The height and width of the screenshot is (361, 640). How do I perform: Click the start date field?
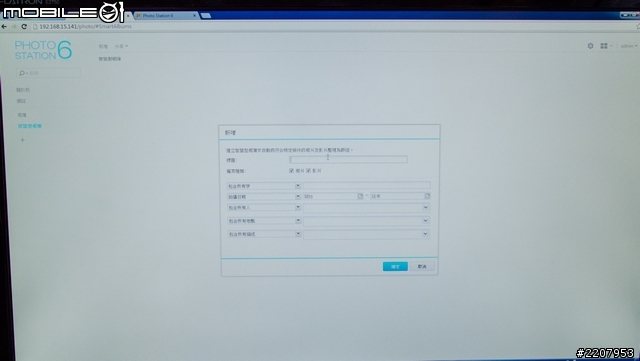(x=330, y=196)
